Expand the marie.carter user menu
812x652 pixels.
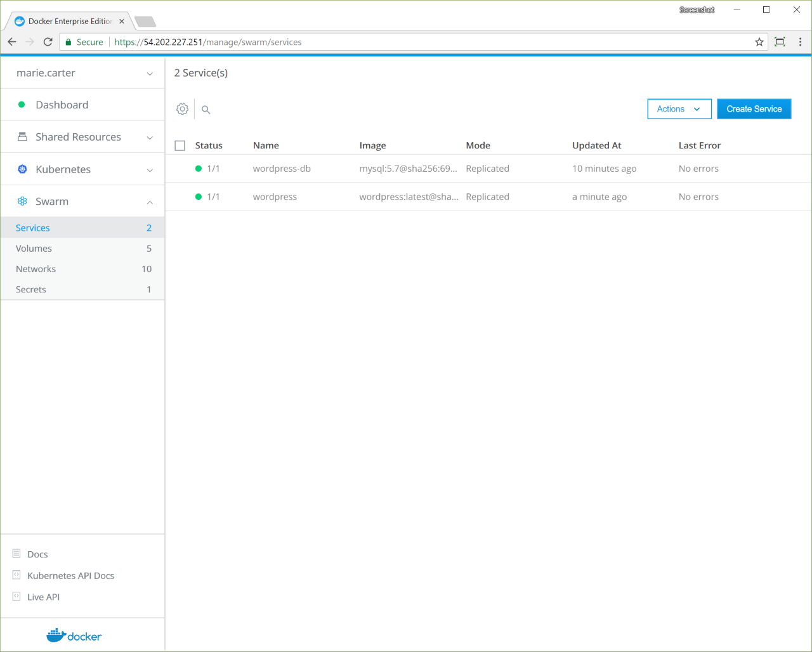[x=150, y=74]
